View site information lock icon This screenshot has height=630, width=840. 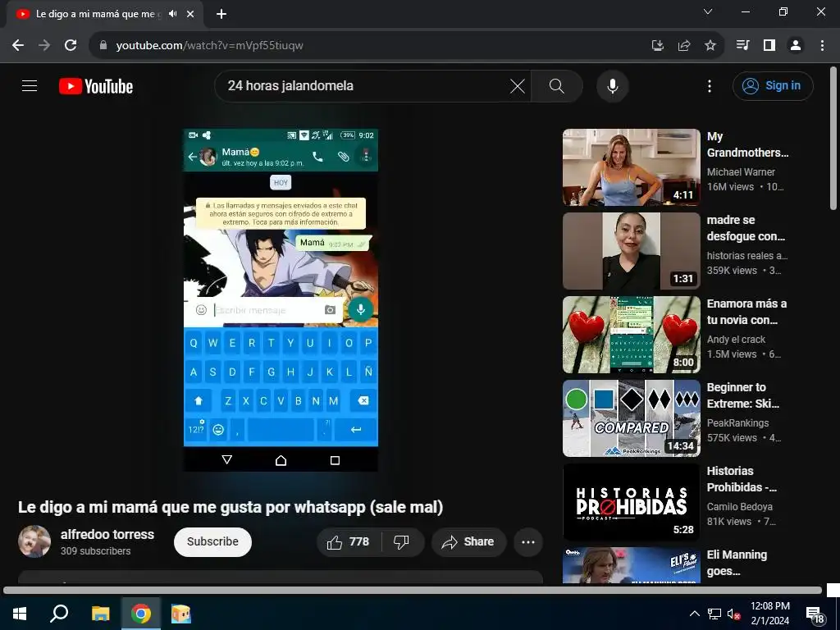tap(103, 45)
